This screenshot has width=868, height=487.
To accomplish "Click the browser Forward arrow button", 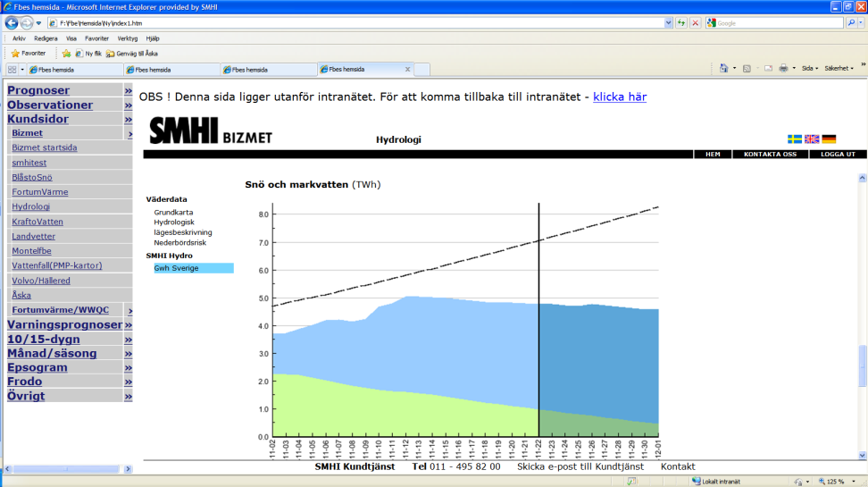I will [26, 22].
